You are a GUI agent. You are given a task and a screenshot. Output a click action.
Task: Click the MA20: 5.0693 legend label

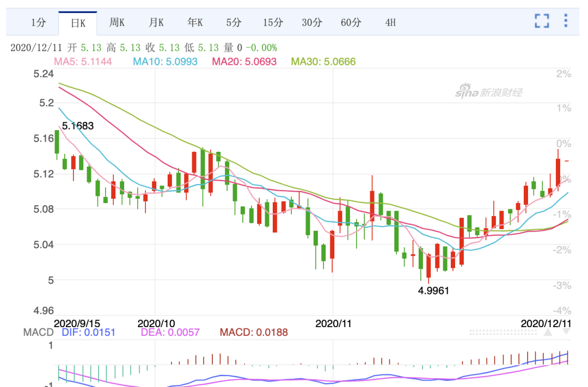click(244, 62)
